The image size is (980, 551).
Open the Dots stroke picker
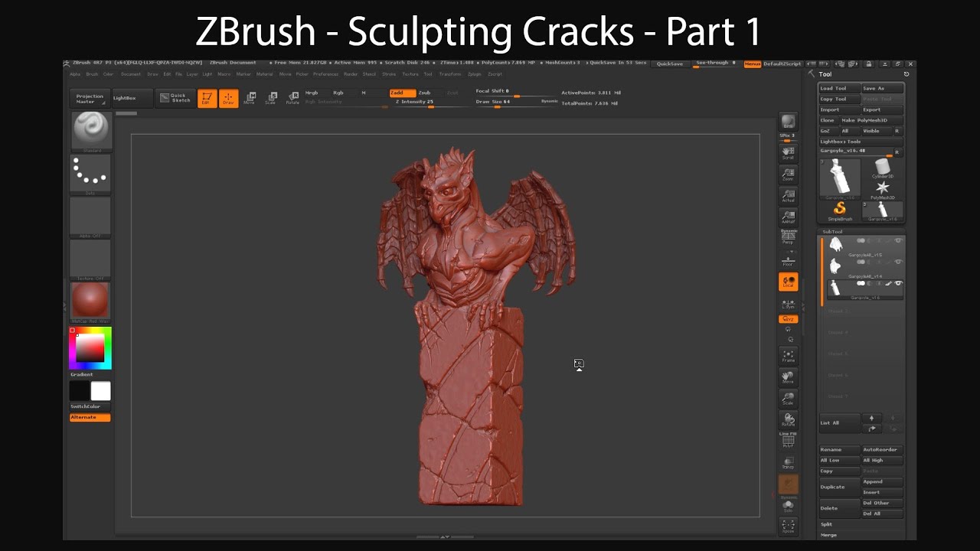[x=91, y=174]
